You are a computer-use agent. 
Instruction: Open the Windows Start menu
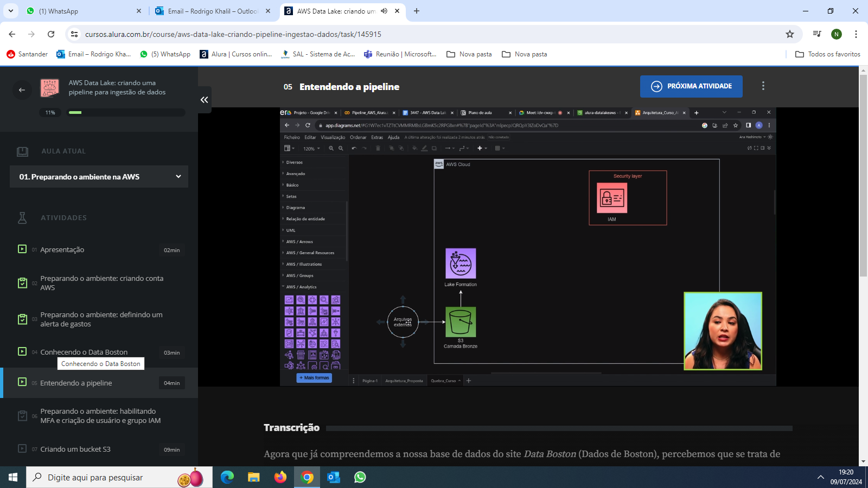13,477
